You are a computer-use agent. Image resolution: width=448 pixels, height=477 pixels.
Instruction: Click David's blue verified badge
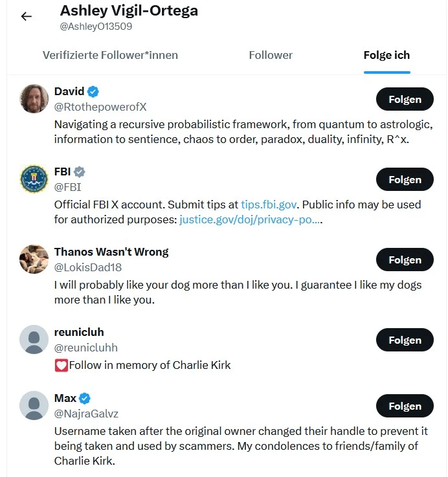(x=93, y=91)
